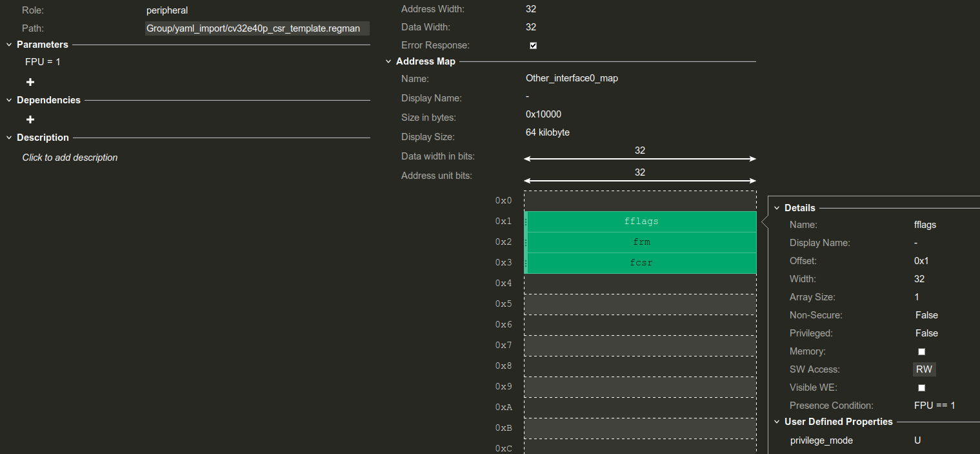Screen dimensions: 980x454
Task: Edit the Path input field
Action: point(257,28)
